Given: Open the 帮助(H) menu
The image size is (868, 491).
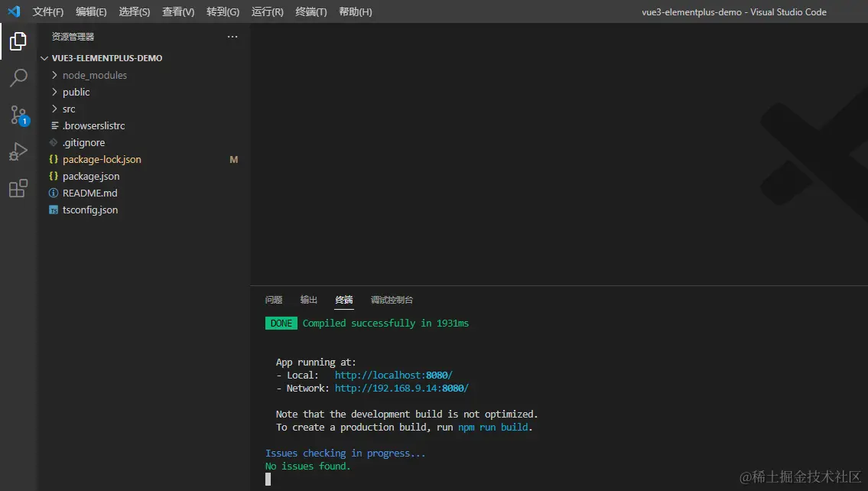Looking at the screenshot, I should point(356,11).
